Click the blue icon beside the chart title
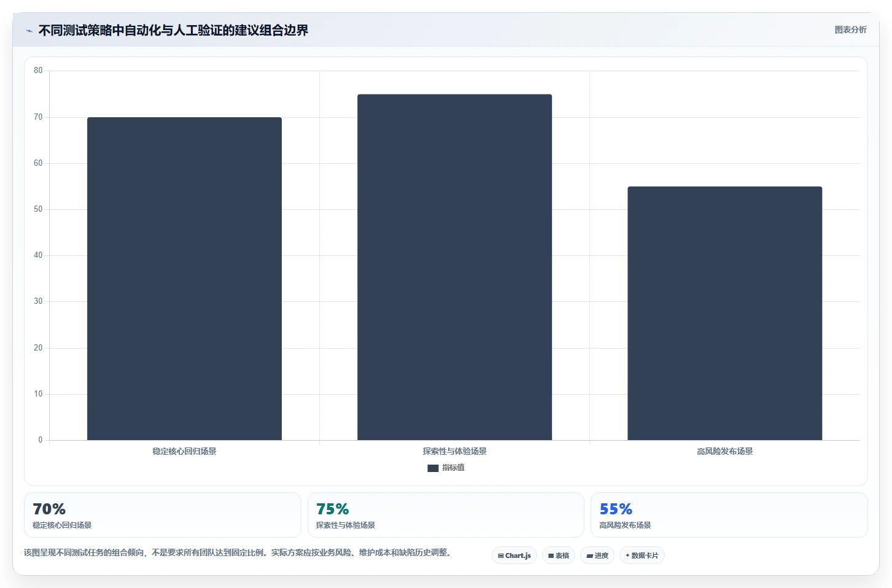Image resolution: width=892 pixels, height=588 pixels. click(29, 31)
